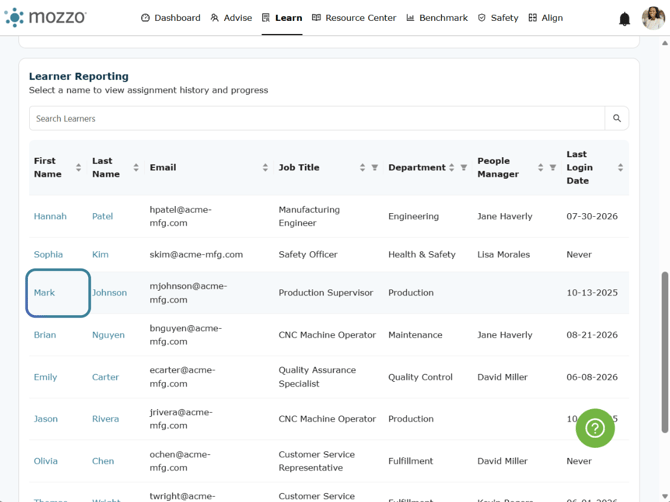Click the 10-13-2025 login date
The height and width of the screenshot is (502, 670).
[x=592, y=293]
